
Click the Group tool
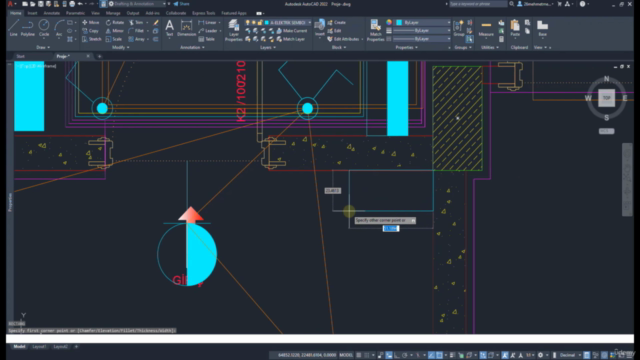pos(458,28)
